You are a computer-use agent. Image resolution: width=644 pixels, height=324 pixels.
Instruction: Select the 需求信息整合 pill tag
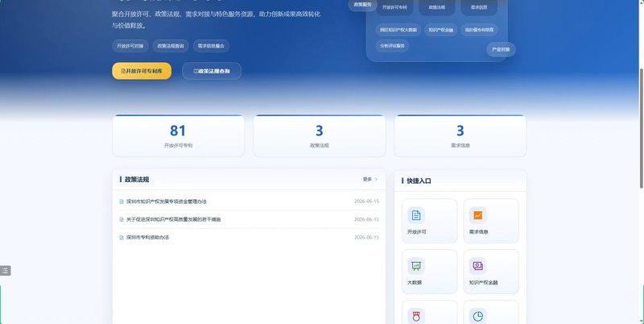tap(211, 46)
